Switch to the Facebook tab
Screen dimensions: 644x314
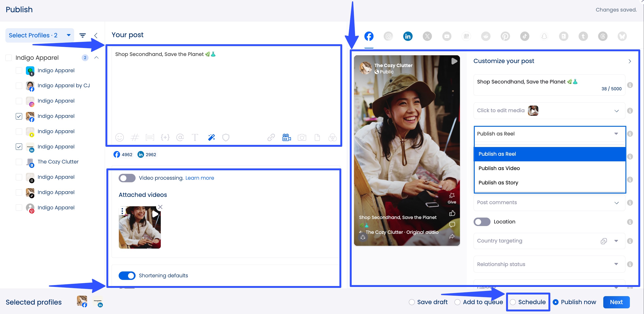[x=369, y=36]
